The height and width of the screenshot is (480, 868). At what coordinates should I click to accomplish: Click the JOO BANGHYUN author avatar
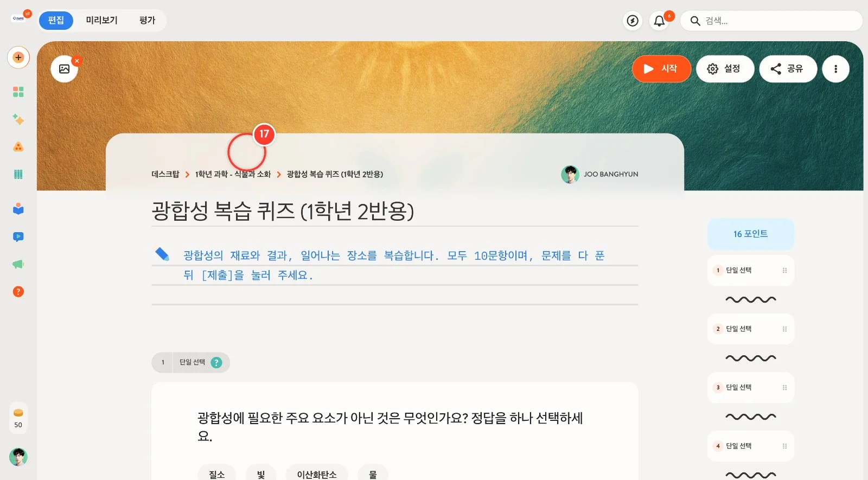[570, 174]
